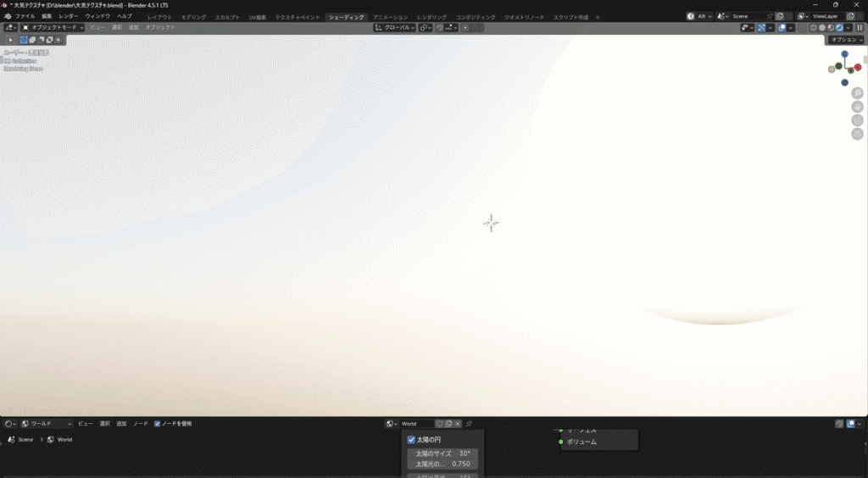The width and height of the screenshot is (868, 478).
Task: Toggle viewport overlays display
Action: 782,28
